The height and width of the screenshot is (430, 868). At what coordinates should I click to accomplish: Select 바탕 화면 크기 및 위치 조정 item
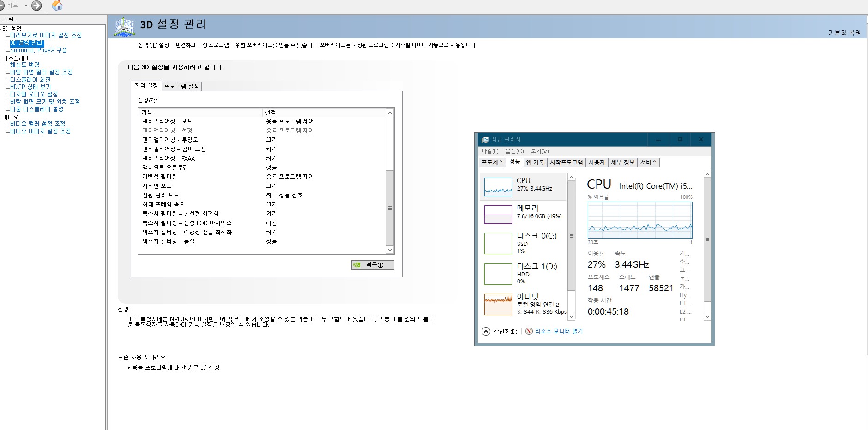click(x=45, y=102)
